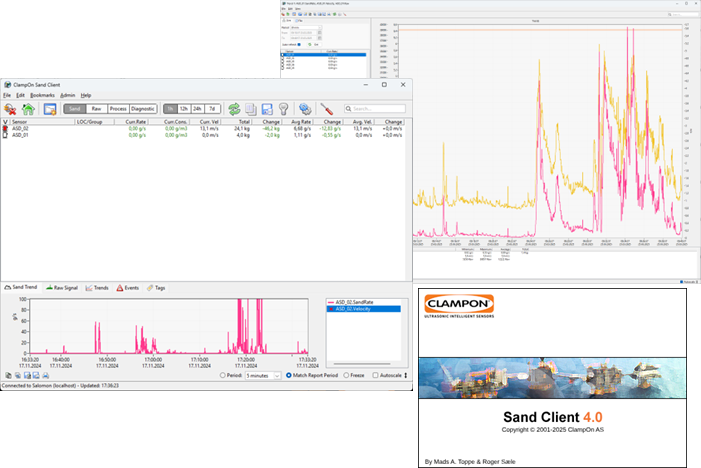
Task: Click the ClampOn Sand Client title bar icon
Action: coord(7,84)
